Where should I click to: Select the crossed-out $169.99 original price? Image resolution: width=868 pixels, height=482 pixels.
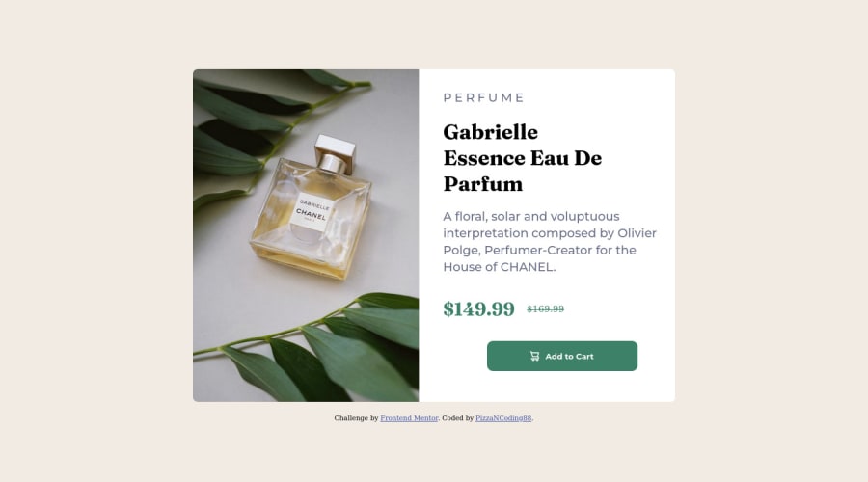[545, 308]
